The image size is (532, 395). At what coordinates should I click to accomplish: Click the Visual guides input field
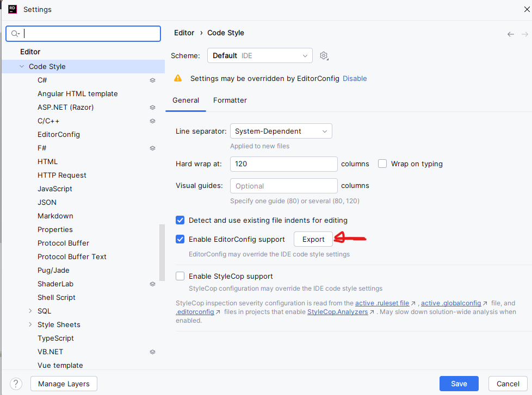point(283,186)
